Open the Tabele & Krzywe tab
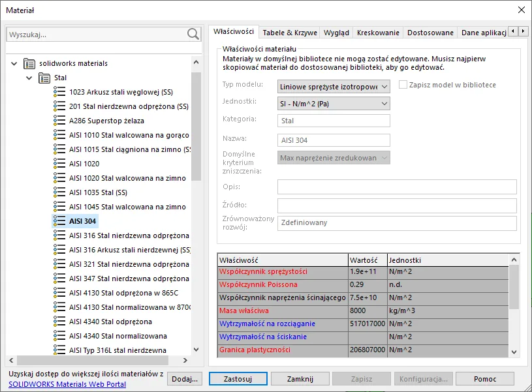The image size is (532, 392). tap(290, 33)
